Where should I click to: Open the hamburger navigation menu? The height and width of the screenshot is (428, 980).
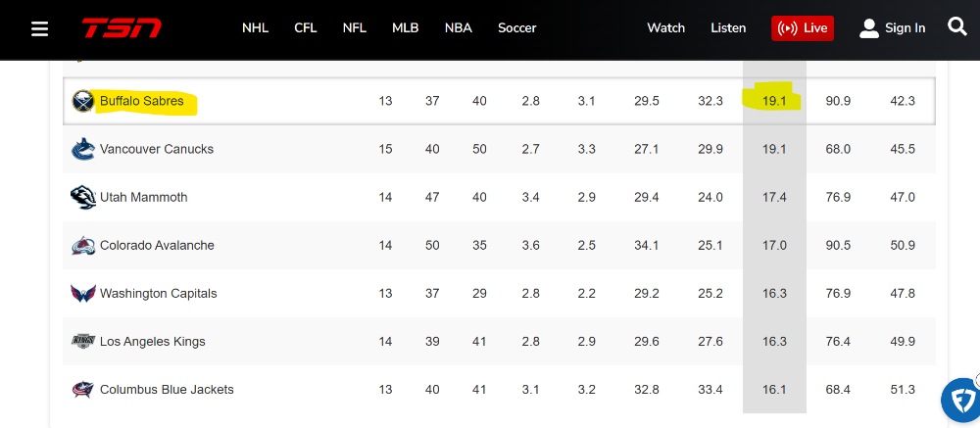tap(40, 28)
